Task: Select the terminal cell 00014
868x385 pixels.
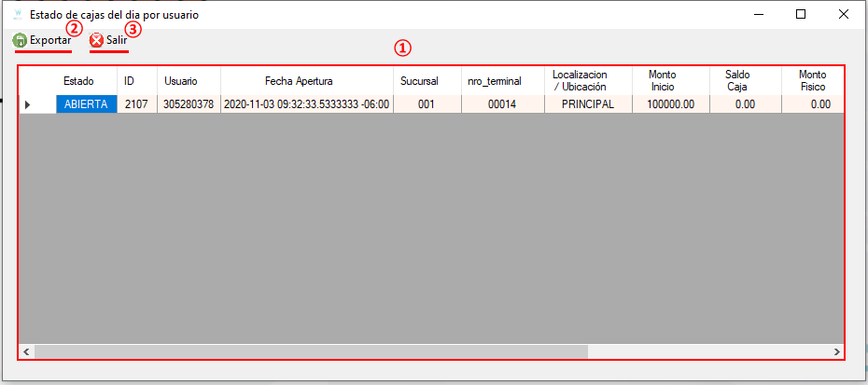Action: point(503,104)
